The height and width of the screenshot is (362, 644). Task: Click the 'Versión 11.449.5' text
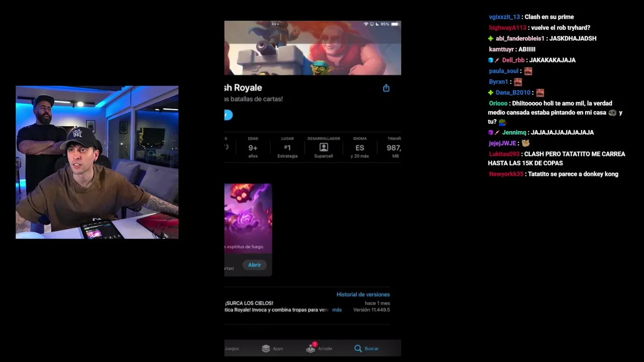pyautogui.click(x=371, y=310)
